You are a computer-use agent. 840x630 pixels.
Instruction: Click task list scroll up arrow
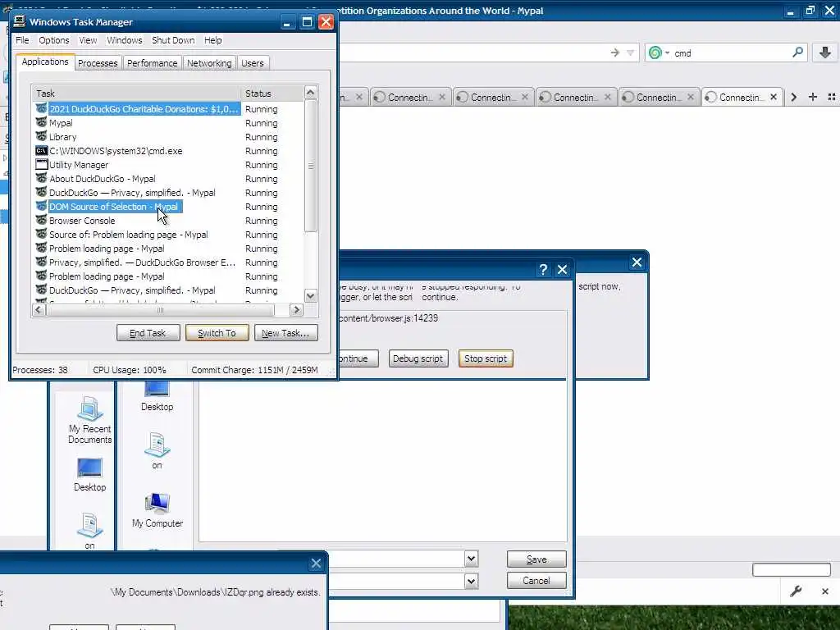point(311,92)
